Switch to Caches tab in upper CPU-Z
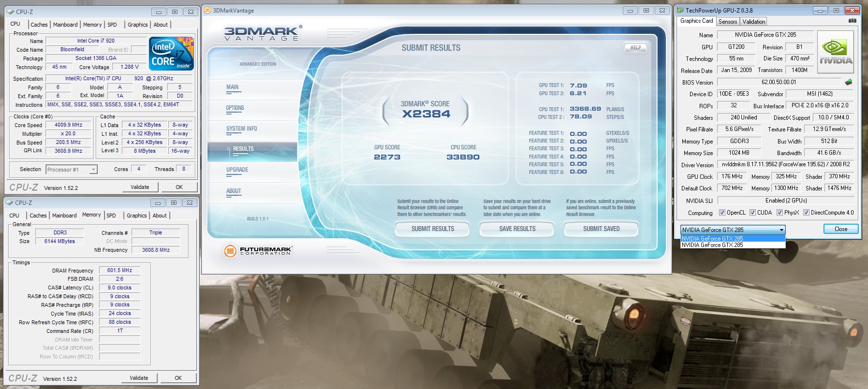This screenshot has height=389, width=868. pos(39,25)
